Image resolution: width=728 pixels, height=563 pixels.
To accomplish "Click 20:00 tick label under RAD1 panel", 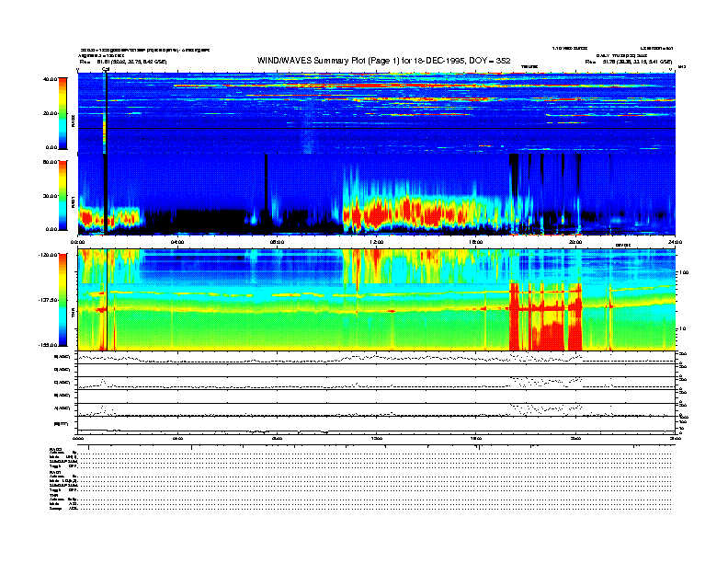I will tap(575, 242).
